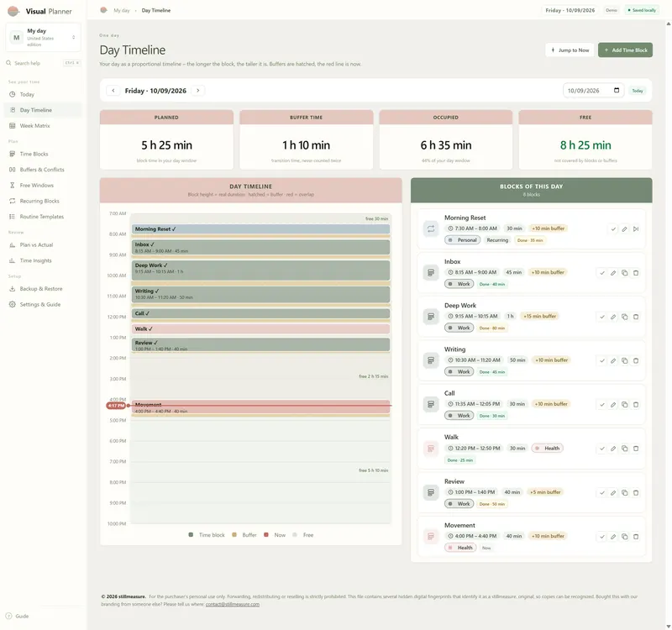Mark the Walk block done with its checkmark
Screen dimensions: 672x630
point(602,449)
